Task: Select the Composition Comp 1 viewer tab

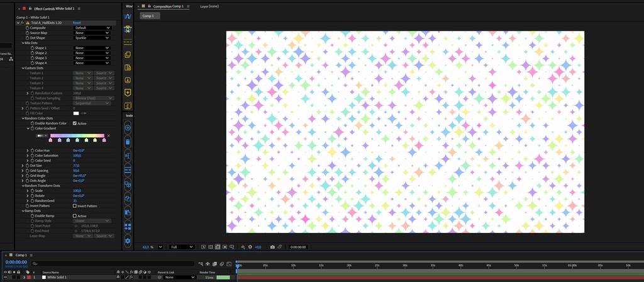Action: tap(169, 6)
